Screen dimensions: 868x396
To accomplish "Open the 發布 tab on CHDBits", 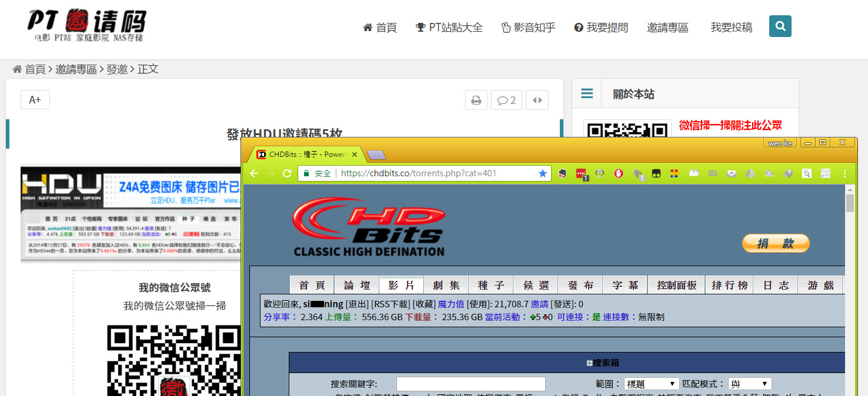I will (x=580, y=285).
